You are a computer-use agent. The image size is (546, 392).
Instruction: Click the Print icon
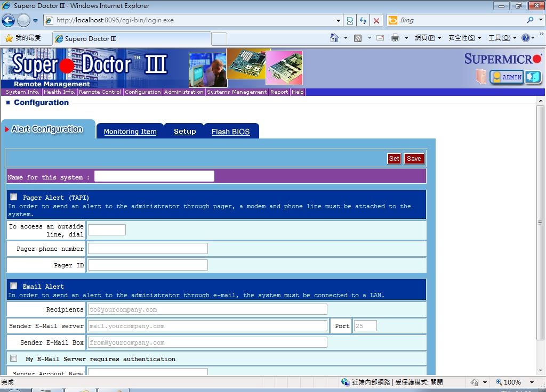point(395,38)
